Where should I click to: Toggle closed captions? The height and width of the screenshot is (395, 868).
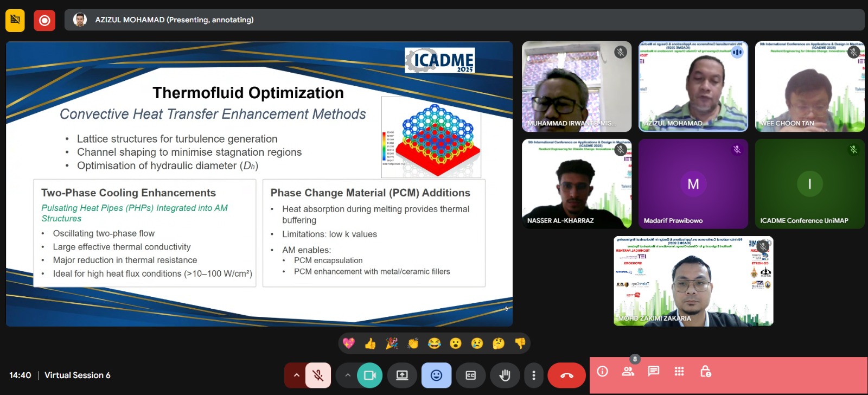coord(470,375)
